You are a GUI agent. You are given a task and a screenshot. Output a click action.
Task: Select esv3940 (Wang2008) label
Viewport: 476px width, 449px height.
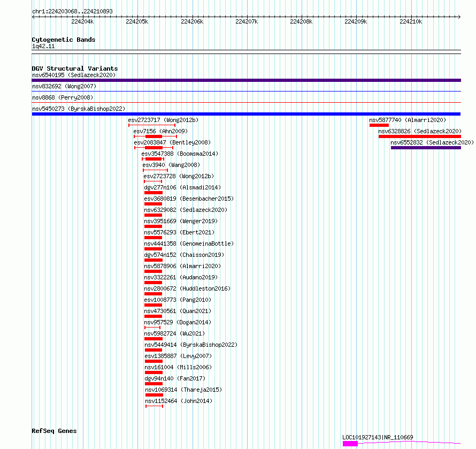pos(171,165)
